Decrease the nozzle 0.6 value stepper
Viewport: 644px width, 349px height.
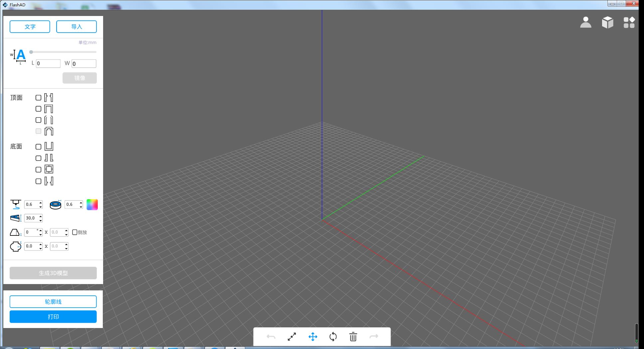[x=41, y=207]
